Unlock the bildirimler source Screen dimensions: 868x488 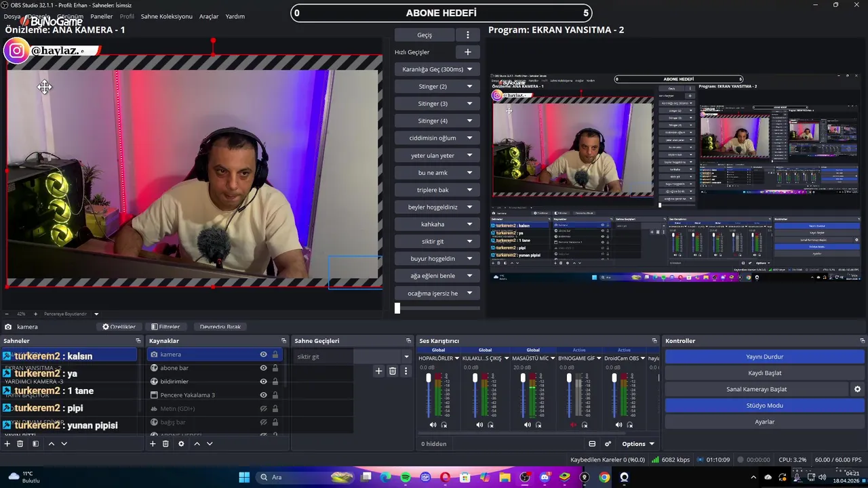tap(275, 382)
